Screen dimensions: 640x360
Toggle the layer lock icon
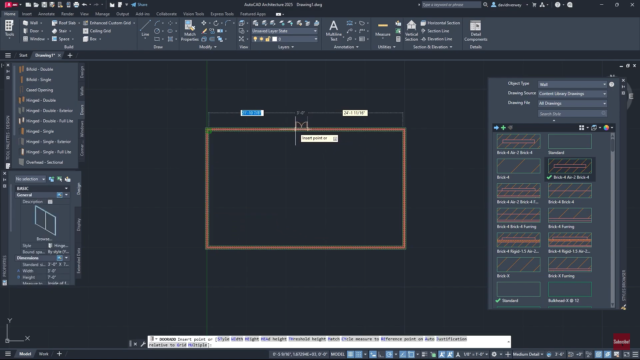[x=268, y=39]
